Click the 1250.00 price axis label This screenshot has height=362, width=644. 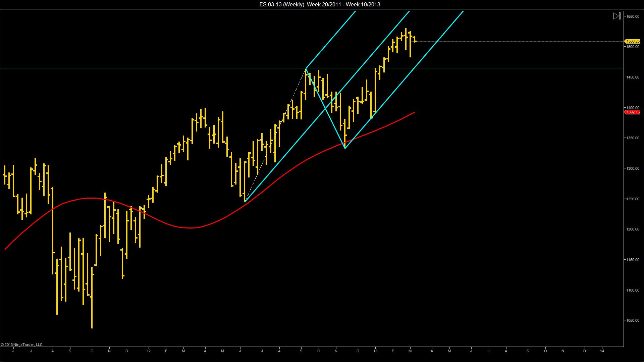coord(633,199)
